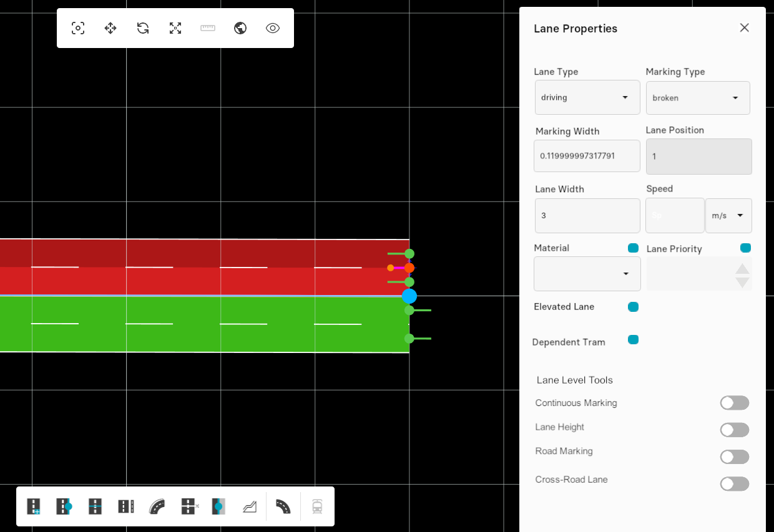Image resolution: width=774 pixels, height=532 pixels.
Task: Click the stepped elevation profile icon
Action: pos(250,506)
